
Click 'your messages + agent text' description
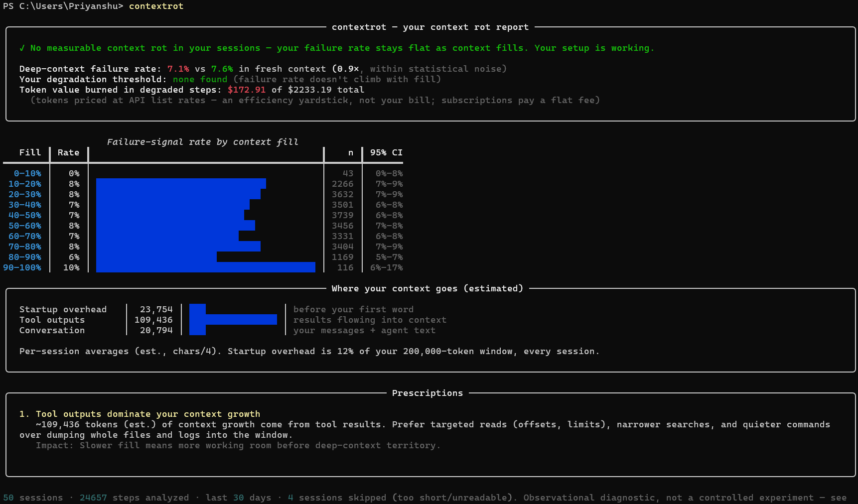tap(365, 330)
